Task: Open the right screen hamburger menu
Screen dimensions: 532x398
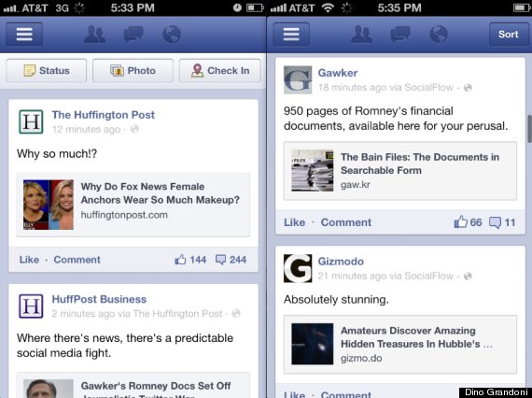Action: (291, 34)
